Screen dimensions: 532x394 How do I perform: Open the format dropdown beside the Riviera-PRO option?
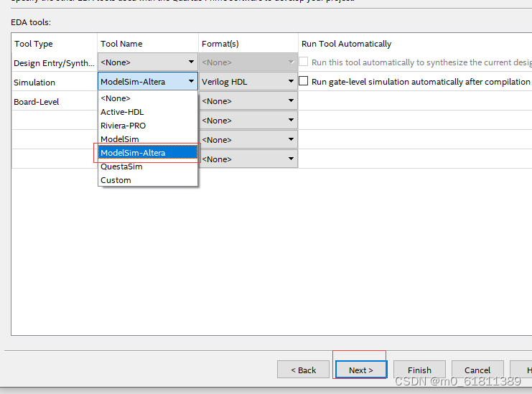[x=248, y=120]
